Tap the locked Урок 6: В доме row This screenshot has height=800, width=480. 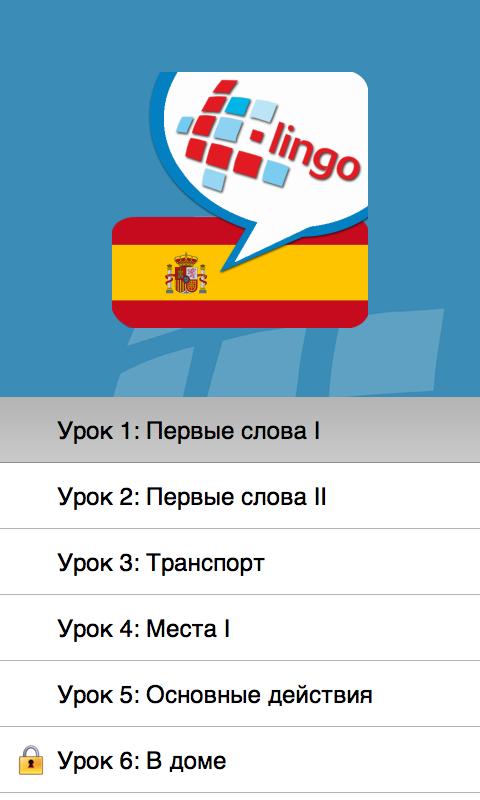[x=240, y=760]
